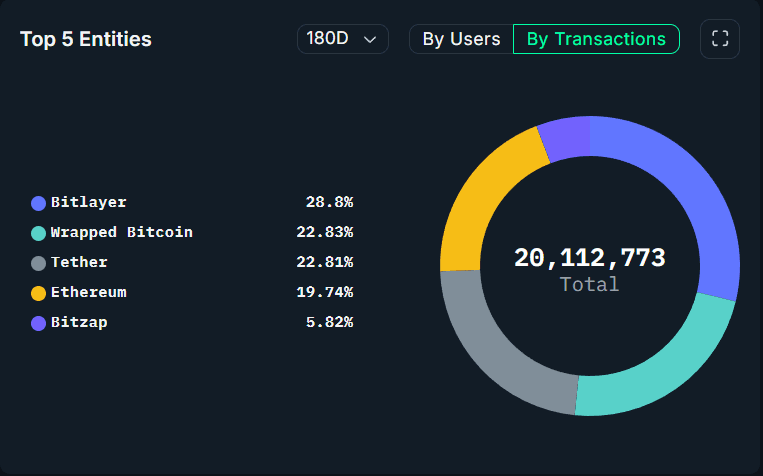Screen dimensions: 763x476
Task: Click the Ethereum legend label
Action: click(x=89, y=292)
